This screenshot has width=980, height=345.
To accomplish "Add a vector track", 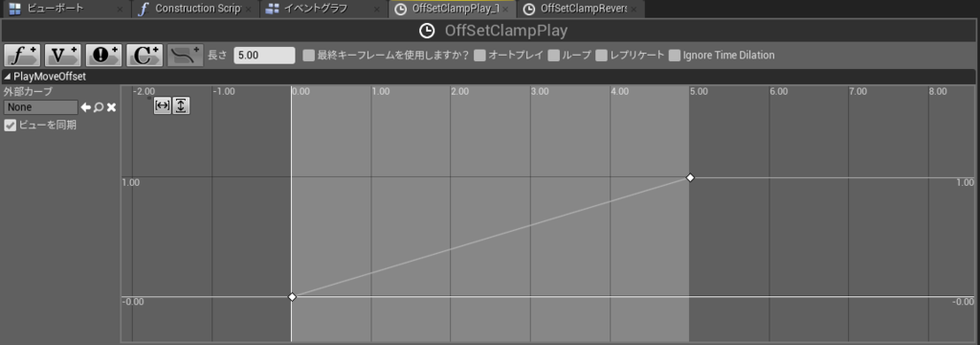I will (x=62, y=55).
